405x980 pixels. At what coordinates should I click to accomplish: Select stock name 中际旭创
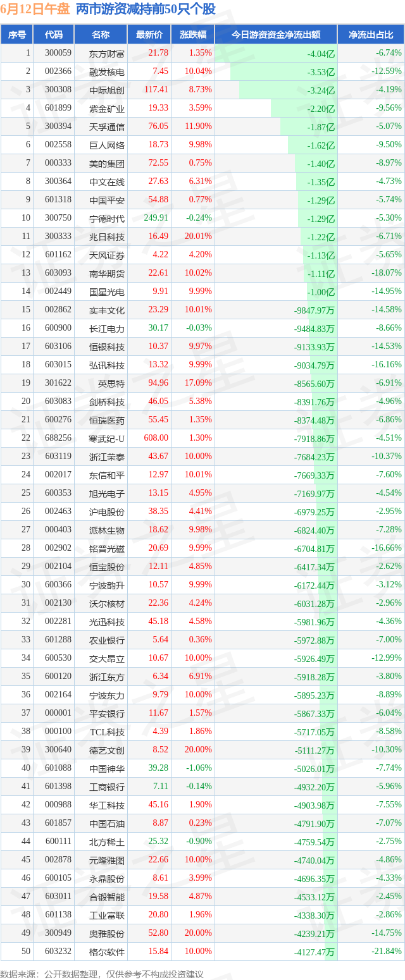tap(107, 90)
